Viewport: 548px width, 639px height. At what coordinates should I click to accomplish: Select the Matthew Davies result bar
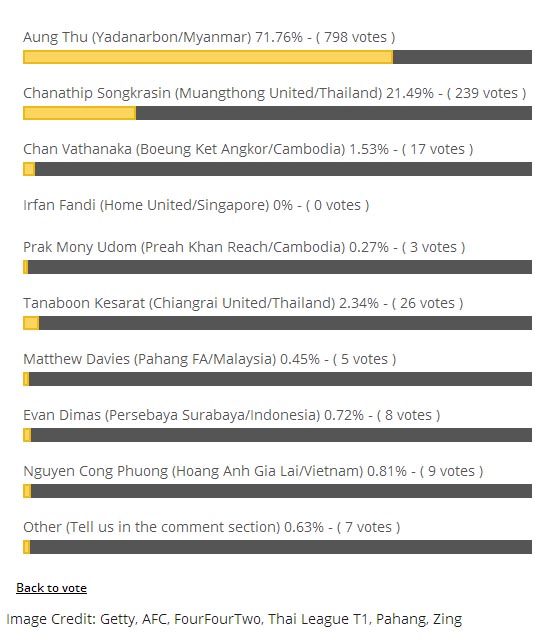[x=277, y=379]
